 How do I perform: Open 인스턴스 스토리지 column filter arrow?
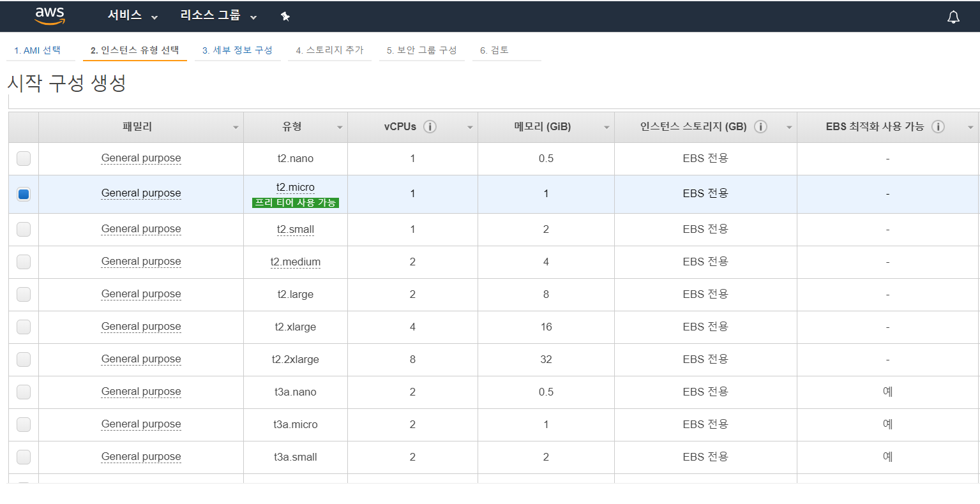click(x=789, y=128)
